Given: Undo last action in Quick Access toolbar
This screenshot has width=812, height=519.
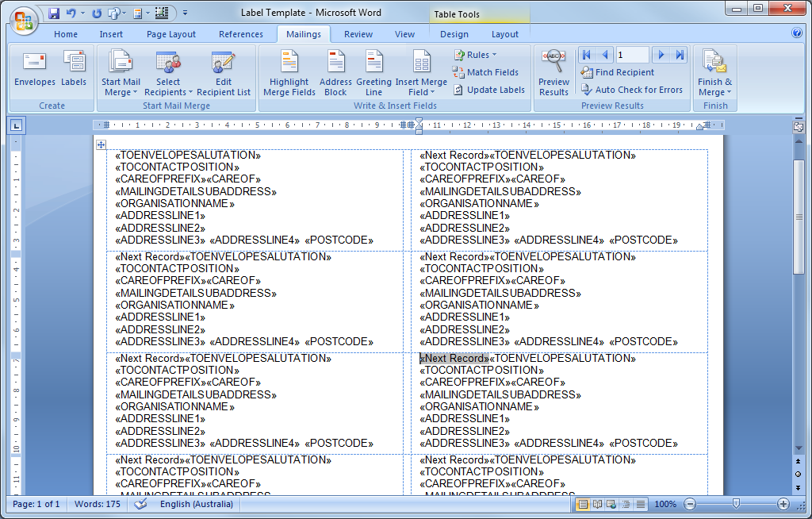Looking at the screenshot, I should (71, 13).
